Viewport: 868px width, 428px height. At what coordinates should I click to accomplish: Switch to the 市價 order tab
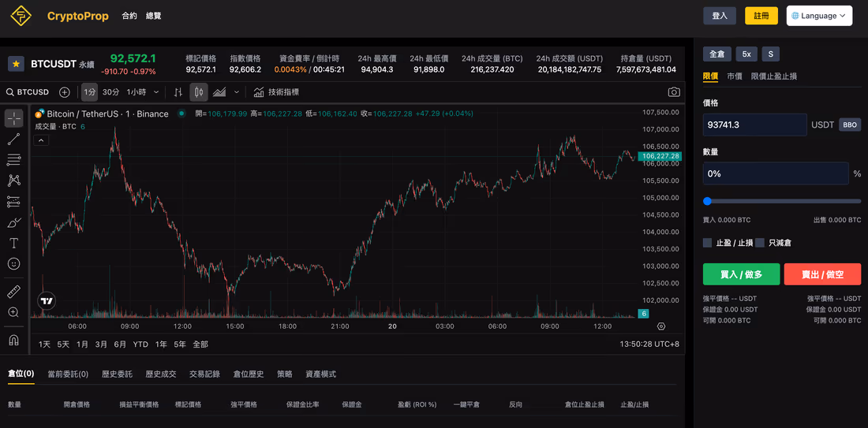[735, 76]
